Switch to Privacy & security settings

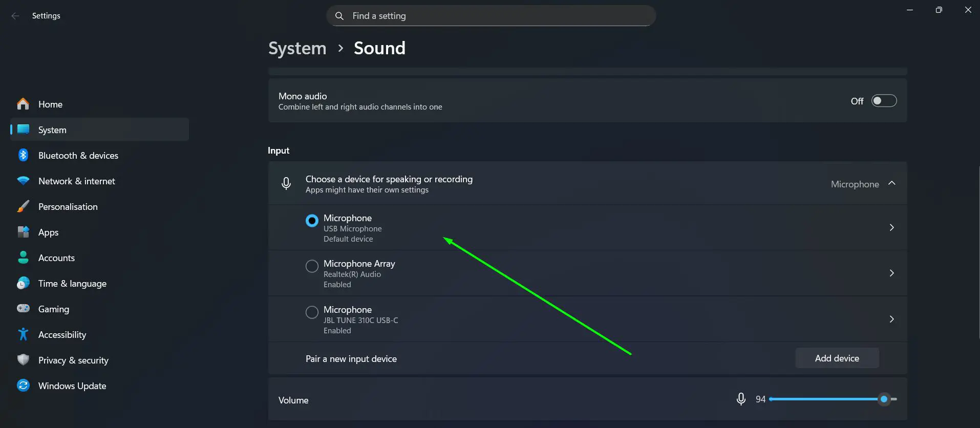point(73,360)
